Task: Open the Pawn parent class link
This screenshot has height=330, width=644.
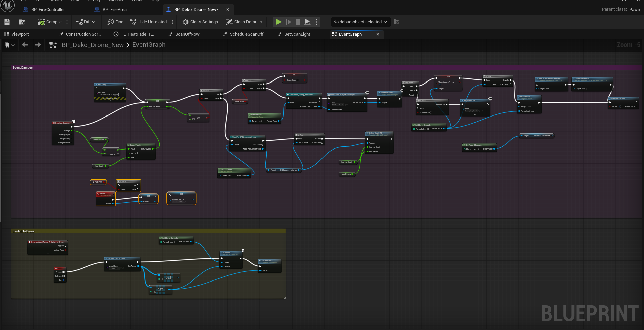Action: tap(634, 9)
